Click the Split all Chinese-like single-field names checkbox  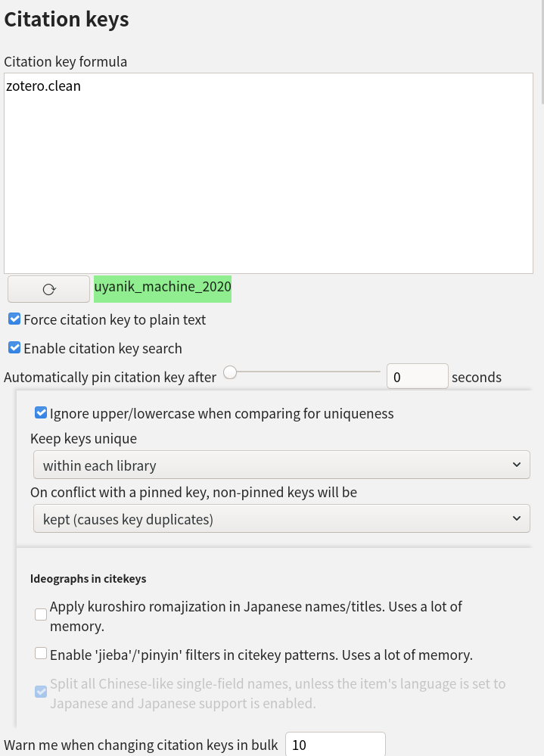pyautogui.click(x=40, y=691)
